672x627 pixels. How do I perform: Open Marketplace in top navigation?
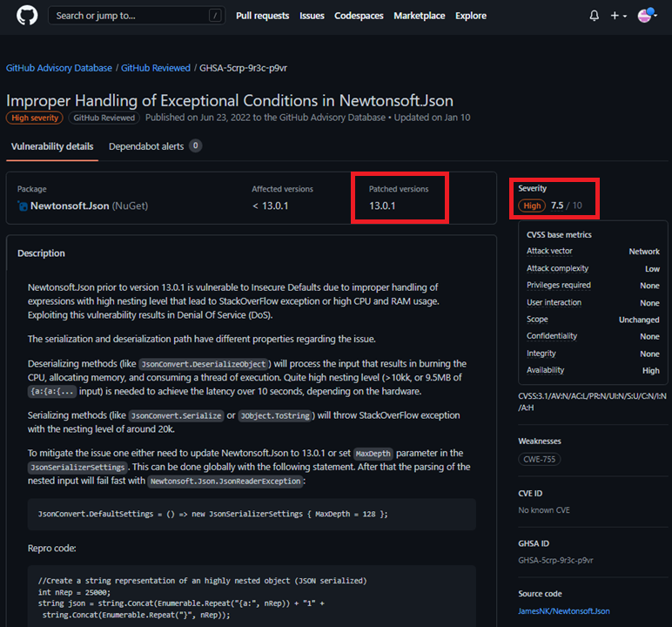(x=420, y=16)
